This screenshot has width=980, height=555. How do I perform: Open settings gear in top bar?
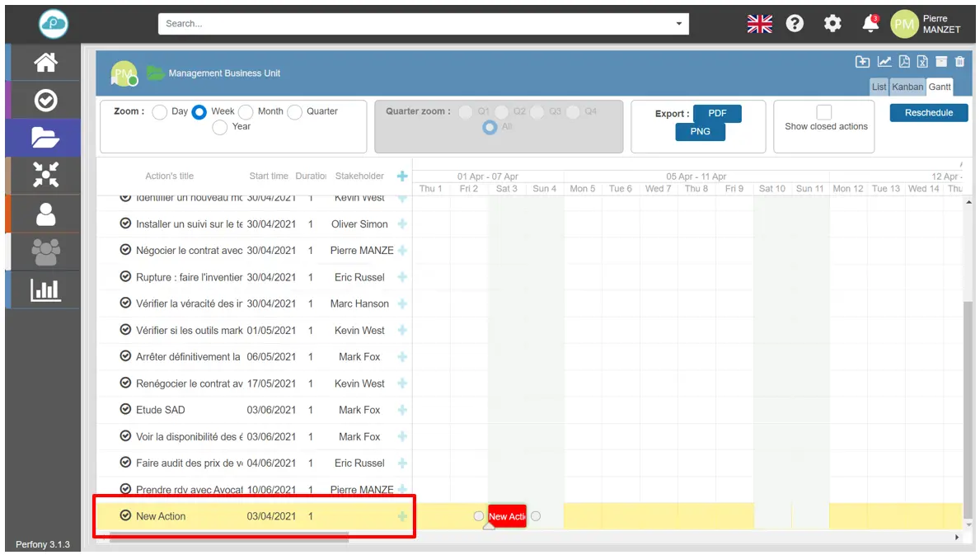pyautogui.click(x=832, y=24)
